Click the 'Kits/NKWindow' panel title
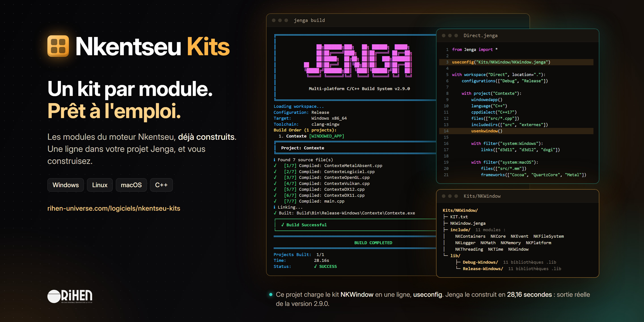 click(x=482, y=196)
